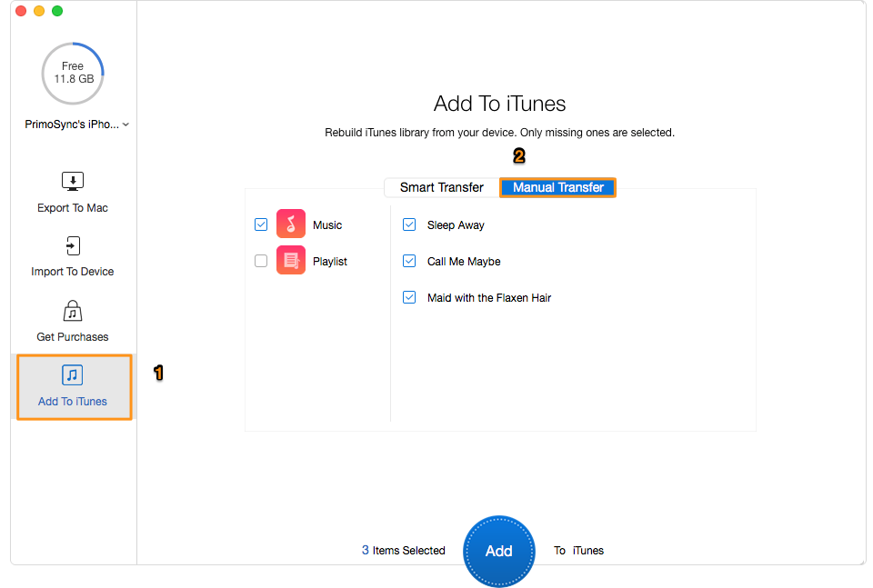873x588 pixels.
Task: Click the free storage 11.8 GB indicator
Action: 73,73
